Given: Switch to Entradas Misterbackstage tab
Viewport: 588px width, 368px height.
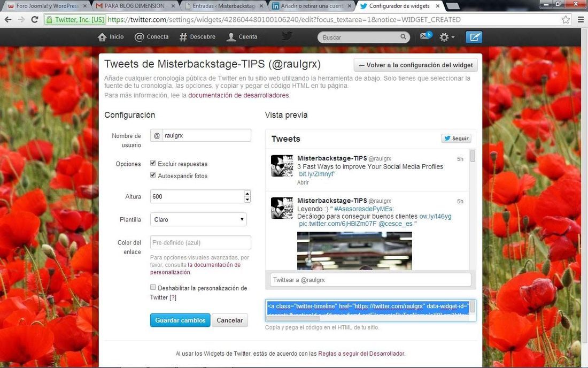Looking at the screenshot, I should 223,6.
